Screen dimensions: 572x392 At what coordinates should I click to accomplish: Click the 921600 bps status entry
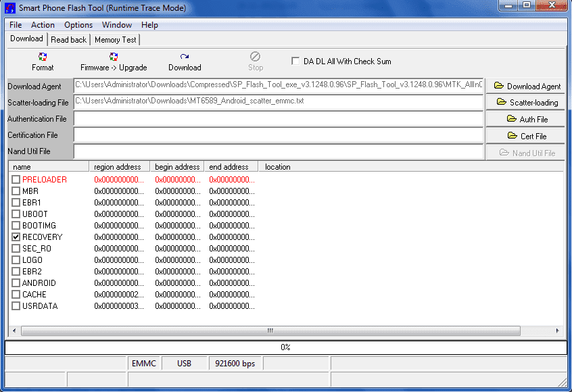click(235, 364)
